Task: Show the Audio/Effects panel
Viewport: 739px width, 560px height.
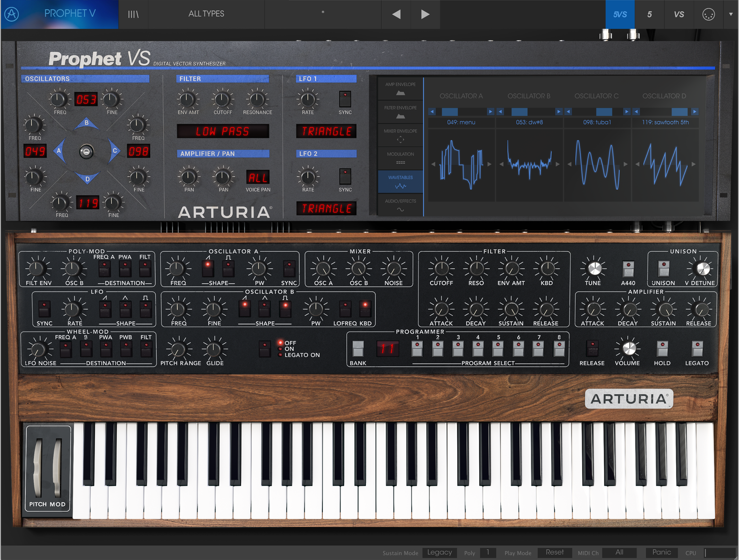Action: (x=400, y=205)
